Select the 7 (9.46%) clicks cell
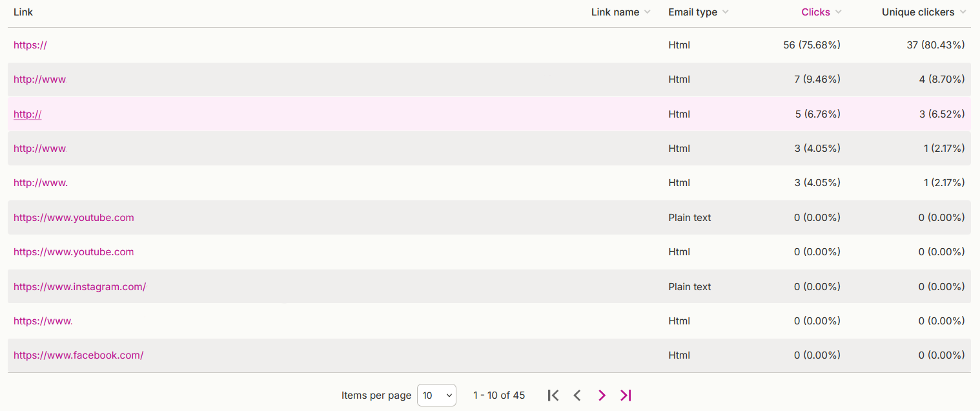The image size is (980, 411). pos(817,79)
